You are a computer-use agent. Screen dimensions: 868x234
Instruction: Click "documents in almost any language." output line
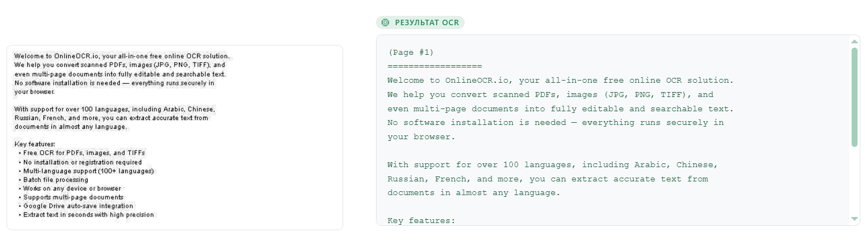[474, 193]
